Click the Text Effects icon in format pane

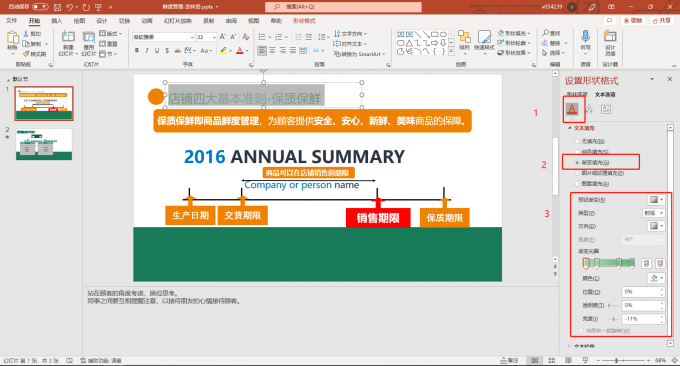[588, 109]
